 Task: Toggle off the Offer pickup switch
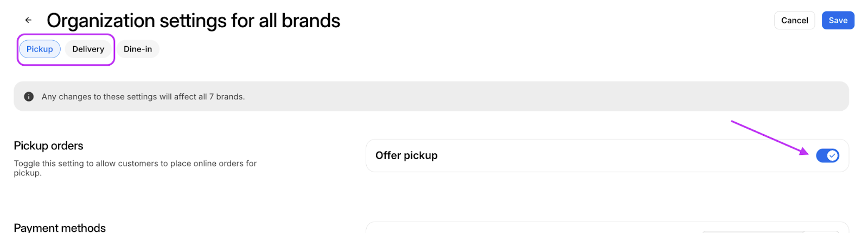click(x=827, y=156)
